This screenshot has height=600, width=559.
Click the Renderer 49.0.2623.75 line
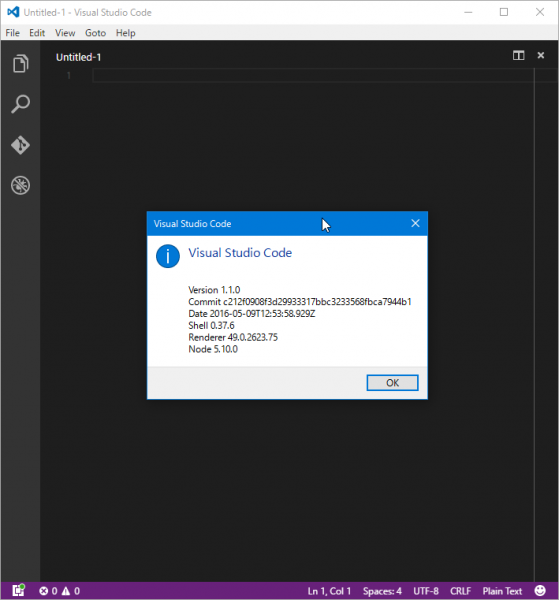tap(233, 337)
